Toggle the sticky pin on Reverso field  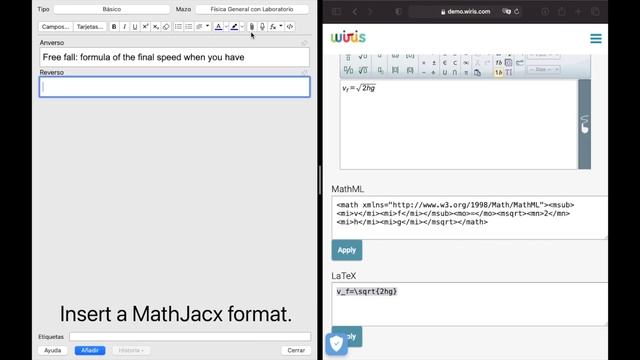[x=304, y=73]
